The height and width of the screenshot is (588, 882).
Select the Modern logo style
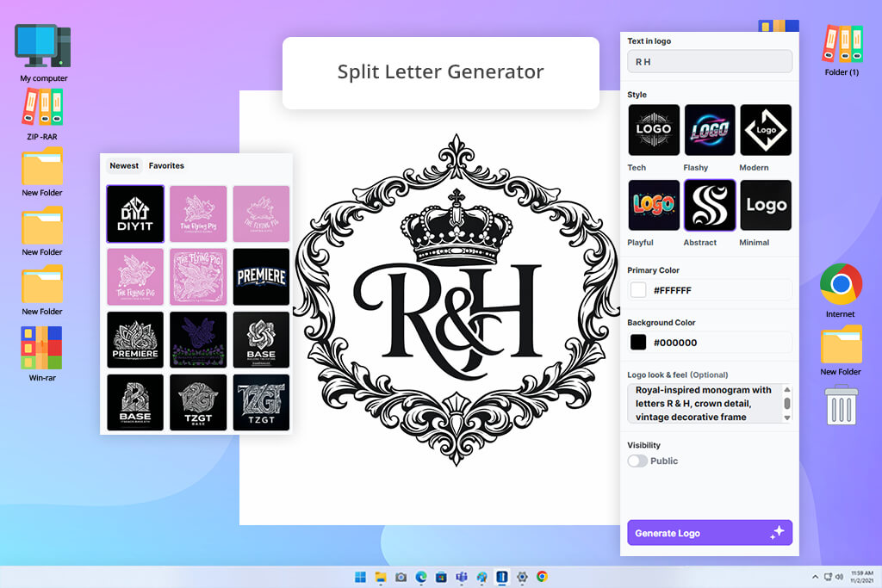(766, 130)
